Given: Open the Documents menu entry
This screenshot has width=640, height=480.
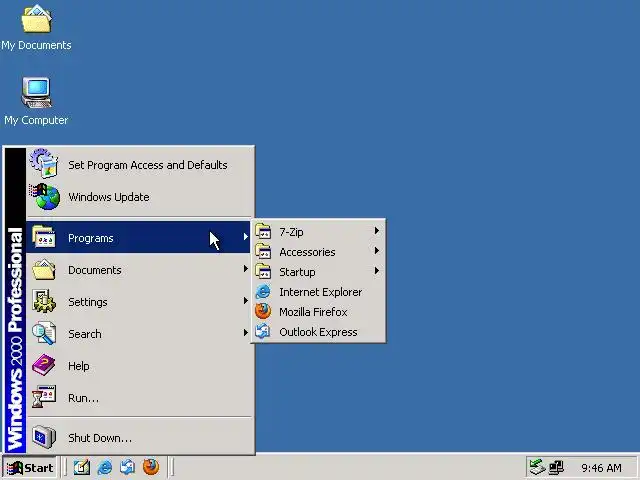Looking at the screenshot, I should tap(139, 269).
